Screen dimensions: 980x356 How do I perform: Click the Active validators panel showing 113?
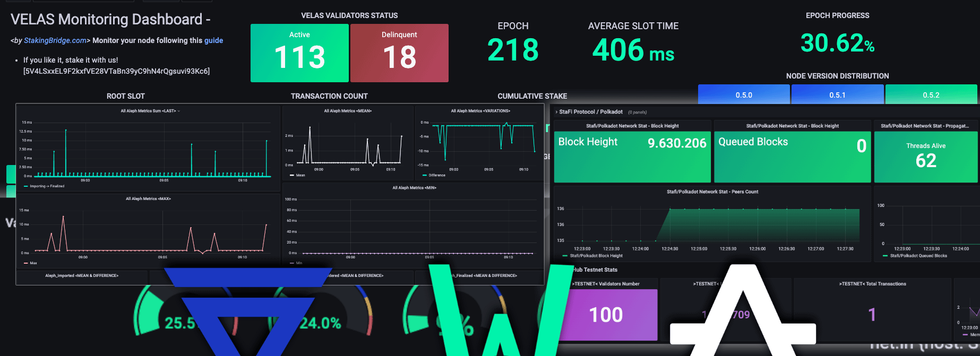(x=299, y=53)
